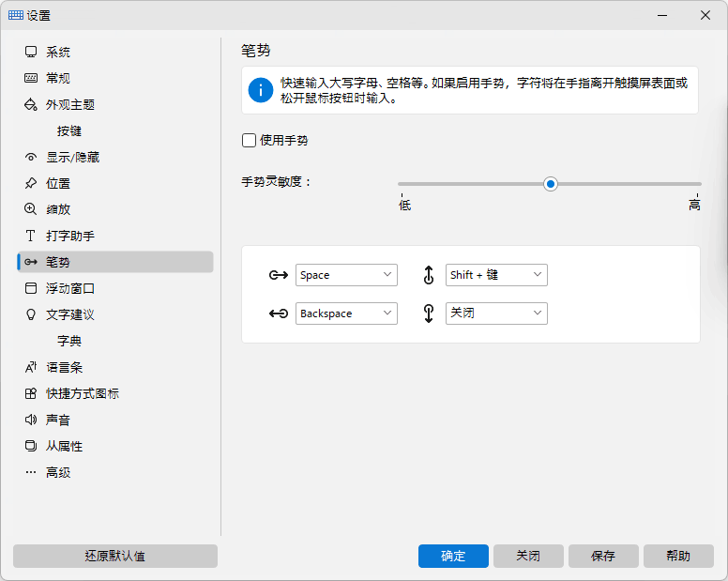
Task: Click the keyboard icon beside 常规
Action: click(x=31, y=78)
